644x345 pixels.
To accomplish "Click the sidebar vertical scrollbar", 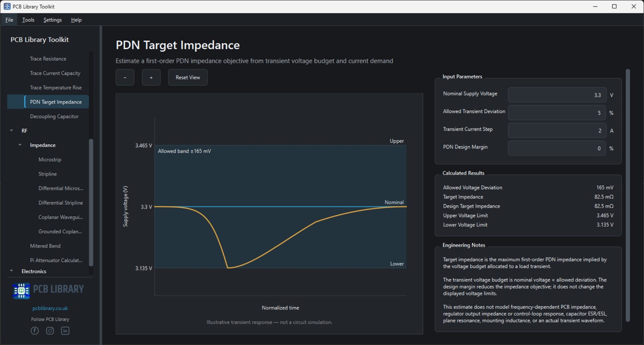I will pyautogui.click(x=91, y=202).
